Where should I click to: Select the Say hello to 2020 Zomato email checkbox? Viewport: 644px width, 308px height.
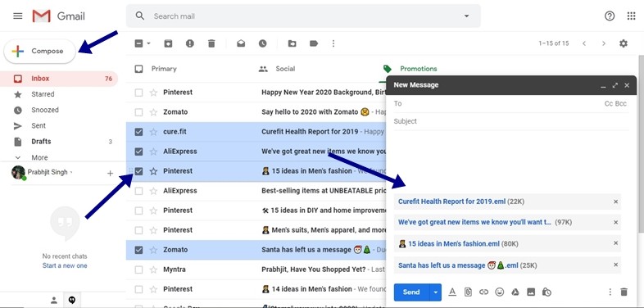click(x=138, y=112)
